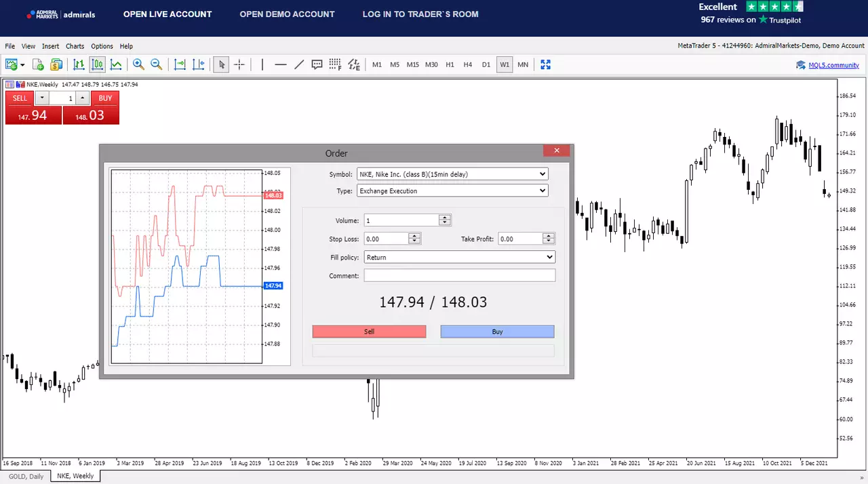Open the Options menu

click(x=102, y=46)
